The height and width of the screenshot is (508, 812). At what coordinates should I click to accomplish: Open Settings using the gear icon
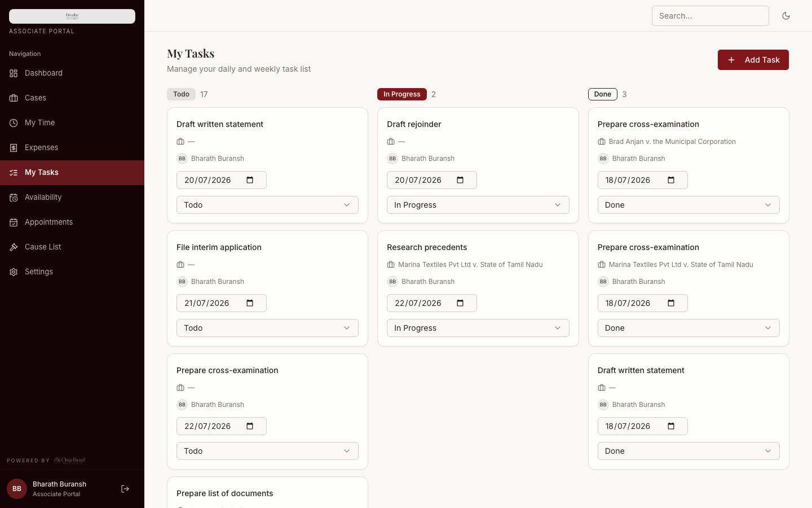point(14,272)
